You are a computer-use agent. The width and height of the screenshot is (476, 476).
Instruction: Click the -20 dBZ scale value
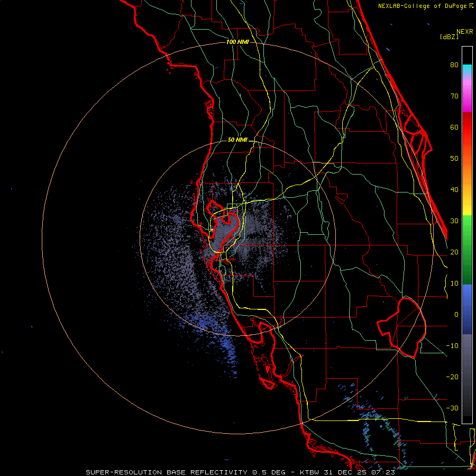[452, 377]
